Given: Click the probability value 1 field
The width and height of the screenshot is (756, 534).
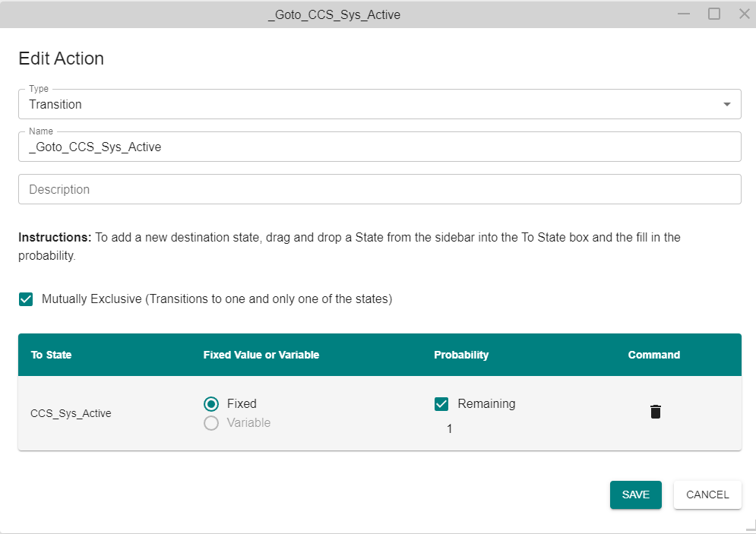Looking at the screenshot, I should click(x=449, y=428).
